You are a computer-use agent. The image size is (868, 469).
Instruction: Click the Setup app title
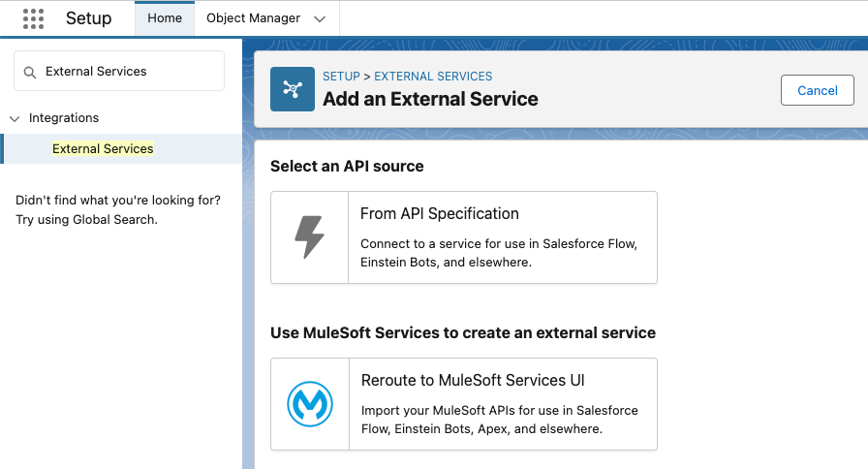(x=88, y=18)
